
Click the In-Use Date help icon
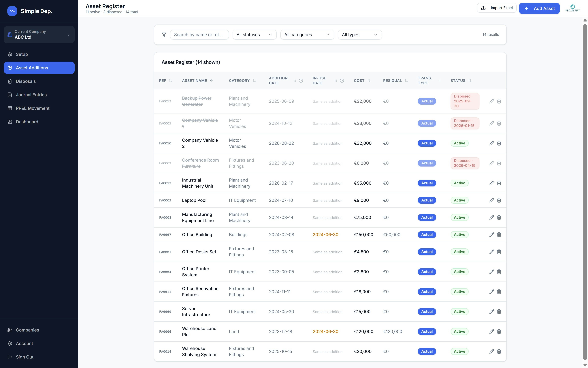342,80
